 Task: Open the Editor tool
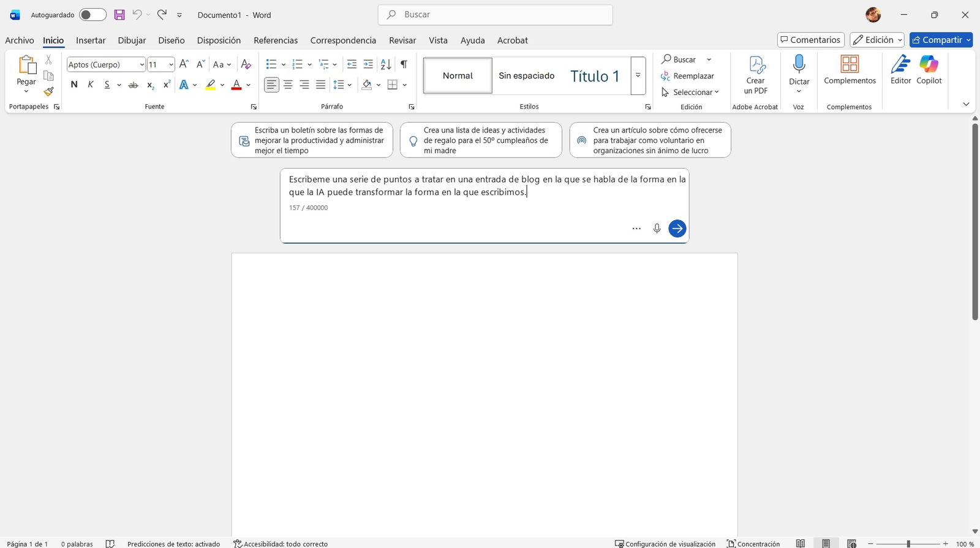click(x=900, y=69)
